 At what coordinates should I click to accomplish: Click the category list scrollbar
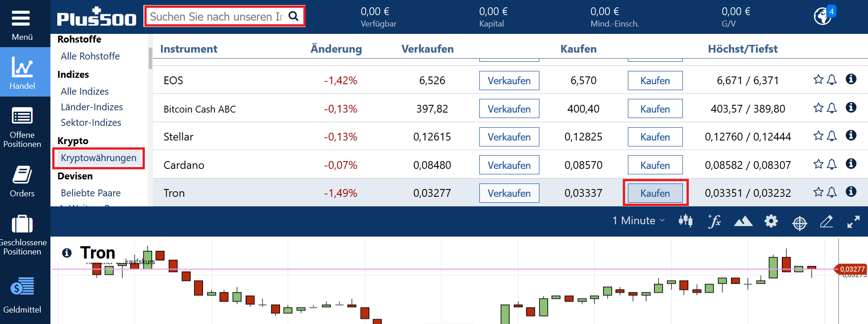150,58
